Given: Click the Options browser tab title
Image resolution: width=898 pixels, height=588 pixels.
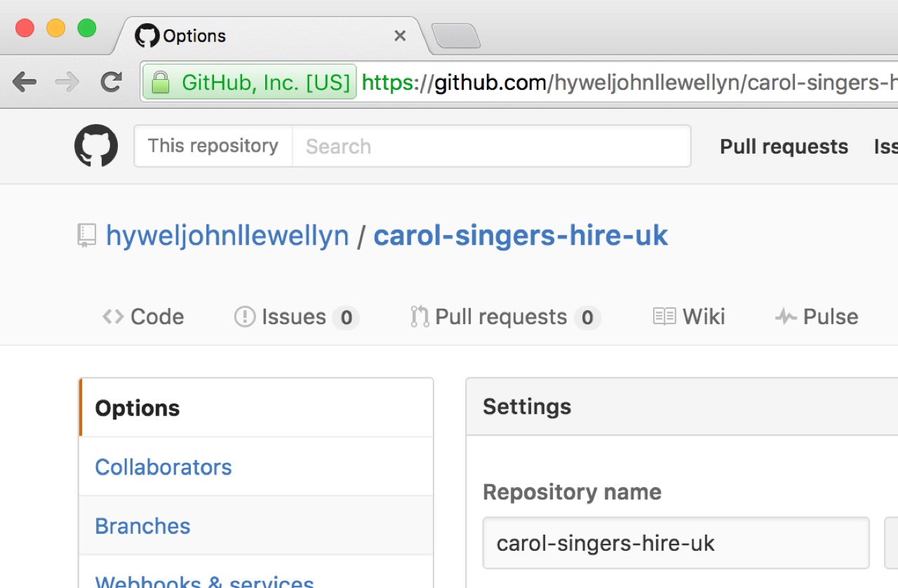Looking at the screenshot, I should tap(194, 36).
